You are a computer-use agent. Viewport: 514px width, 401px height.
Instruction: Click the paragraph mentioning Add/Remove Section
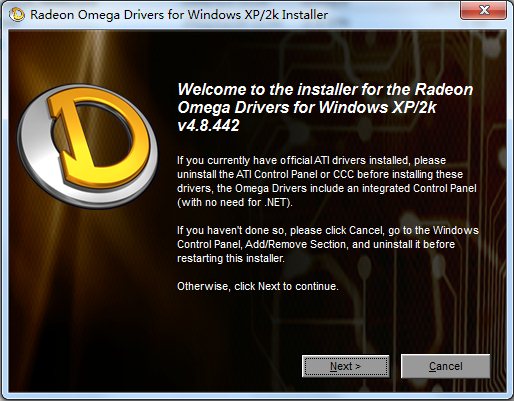[x=328, y=244]
